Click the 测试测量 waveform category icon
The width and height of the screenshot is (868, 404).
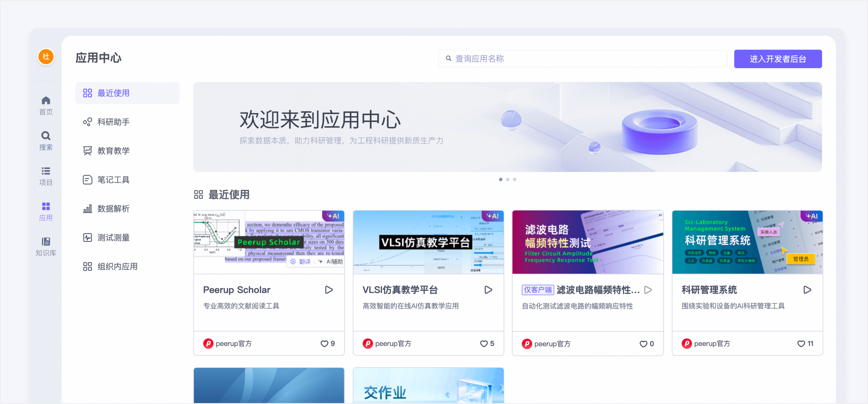coord(88,237)
